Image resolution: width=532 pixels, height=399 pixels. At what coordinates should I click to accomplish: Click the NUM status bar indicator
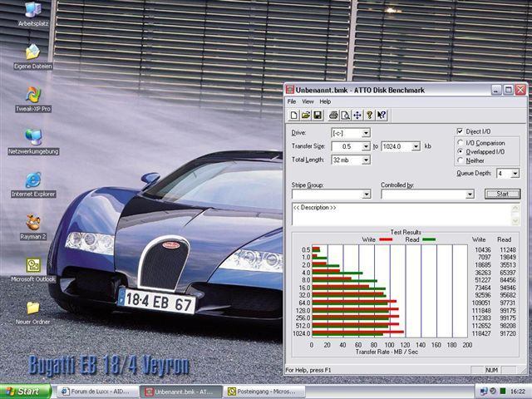point(491,370)
